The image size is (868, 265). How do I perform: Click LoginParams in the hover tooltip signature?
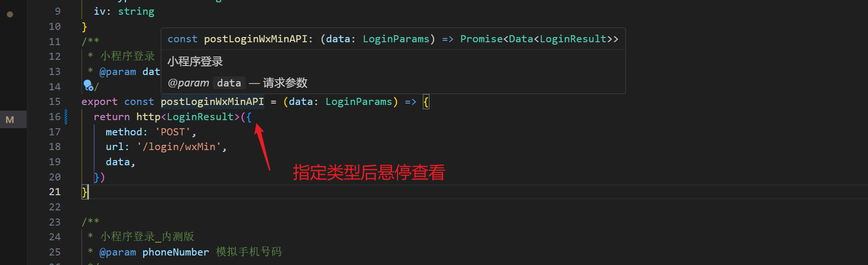396,39
